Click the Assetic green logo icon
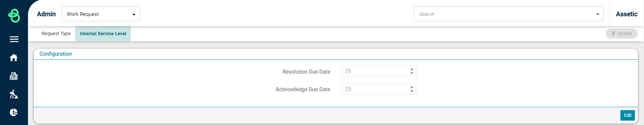 [x=14, y=16]
